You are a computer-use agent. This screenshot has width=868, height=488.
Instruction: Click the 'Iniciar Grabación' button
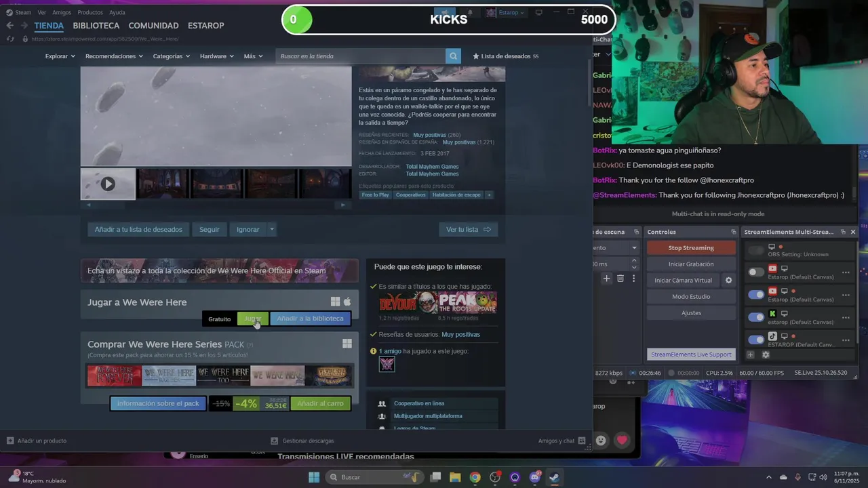pos(691,264)
